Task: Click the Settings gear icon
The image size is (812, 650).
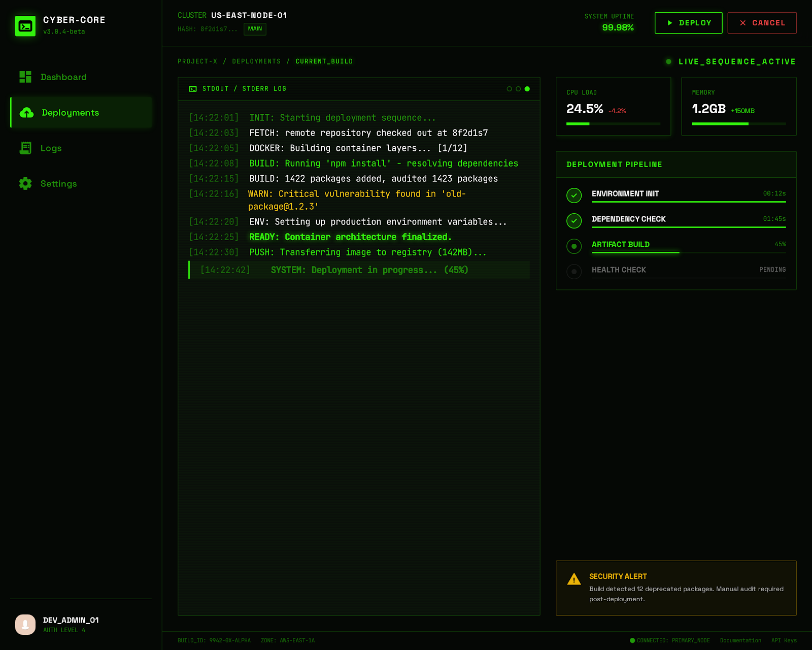Action: [25, 183]
